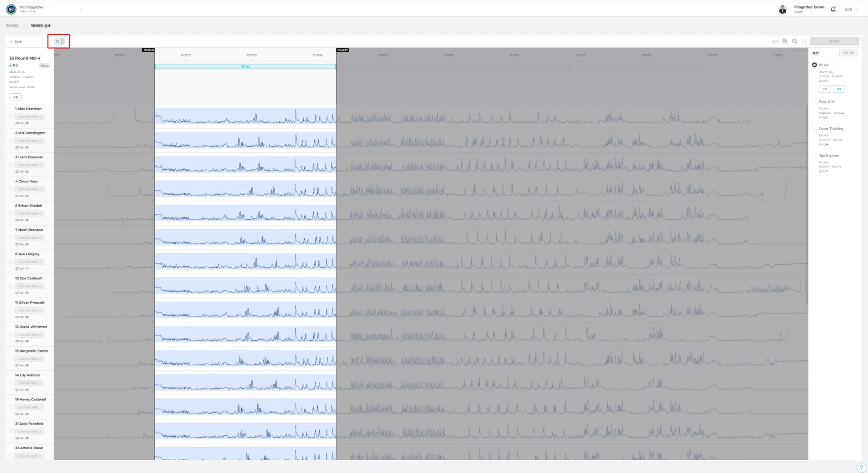Click the Back arrow icon
The image size is (868, 473).
(x=11, y=42)
